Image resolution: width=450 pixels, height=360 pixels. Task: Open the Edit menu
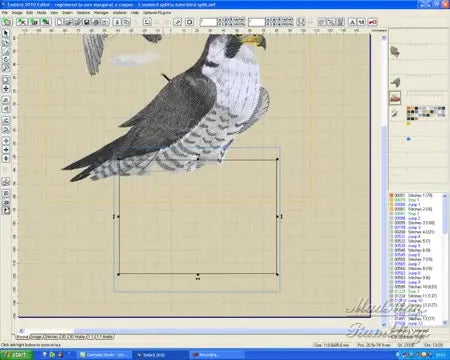click(x=30, y=13)
